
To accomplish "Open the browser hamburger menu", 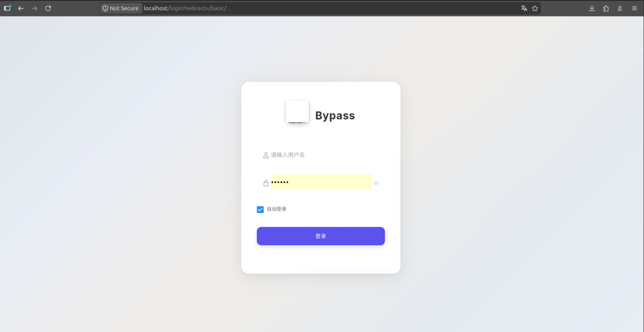I will (634, 8).
